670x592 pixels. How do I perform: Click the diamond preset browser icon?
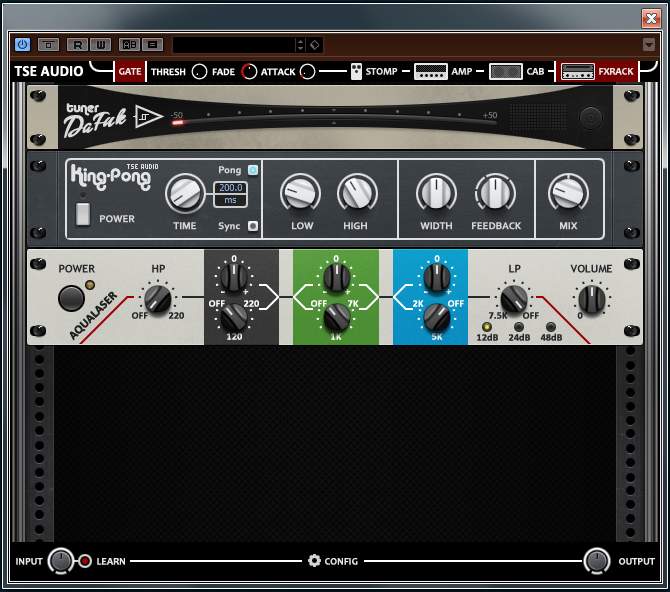pyautogui.click(x=314, y=45)
